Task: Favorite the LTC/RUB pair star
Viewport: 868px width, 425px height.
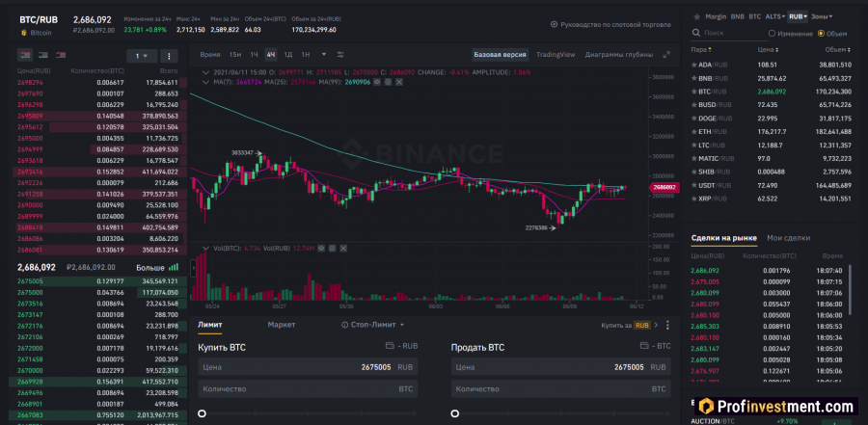Action: (x=694, y=145)
